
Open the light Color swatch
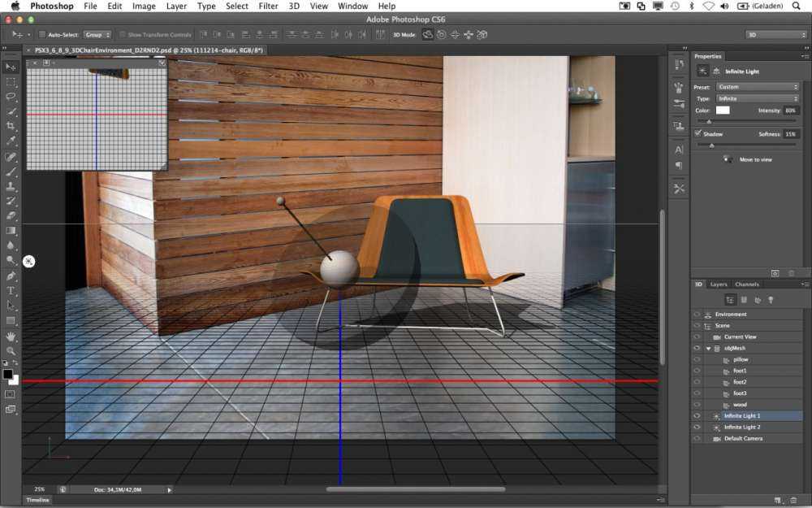(722, 110)
